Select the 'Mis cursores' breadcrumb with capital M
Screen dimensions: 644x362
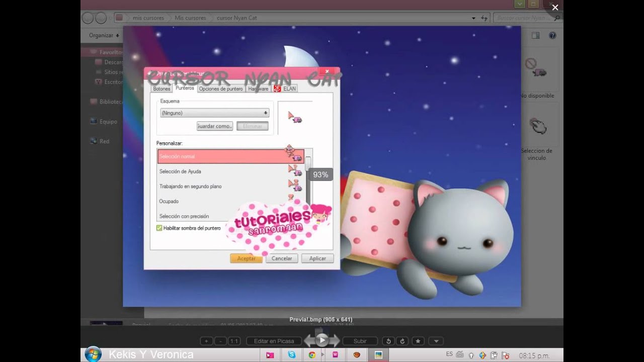pos(190,18)
